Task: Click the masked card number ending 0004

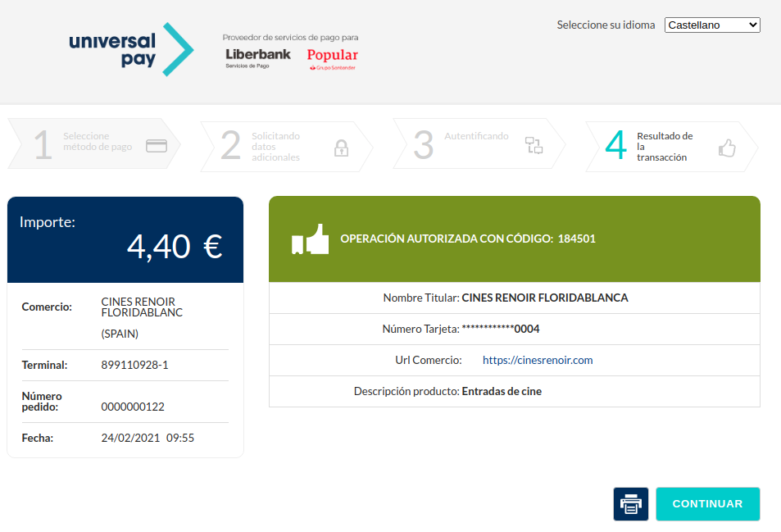Action: (x=500, y=330)
